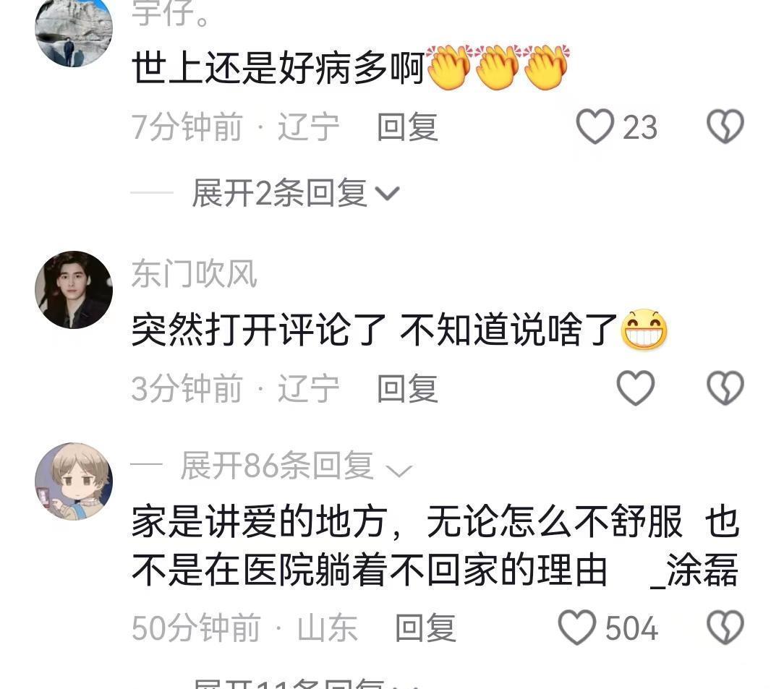Reply to the 7分钟前 辽宁 comment
Image resolution: width=784 pixels, height=689 pixels.
[x=407, y=127]
